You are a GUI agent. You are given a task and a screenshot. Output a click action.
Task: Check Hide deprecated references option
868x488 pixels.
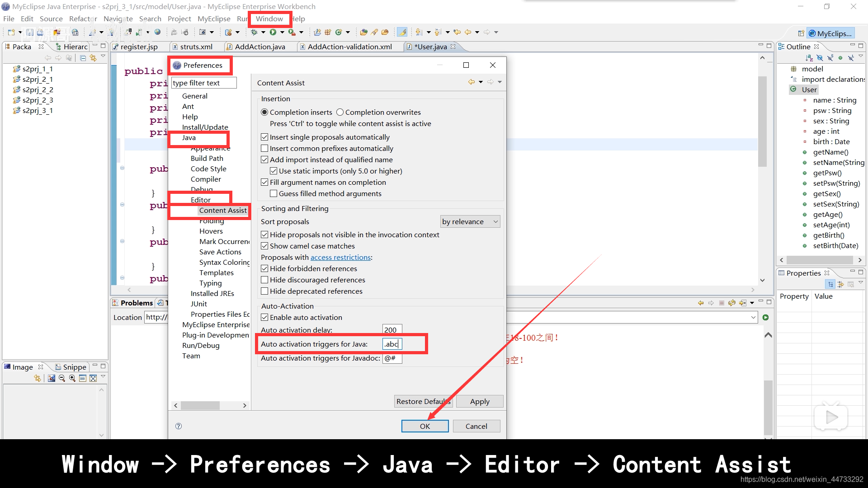point(265,291)
